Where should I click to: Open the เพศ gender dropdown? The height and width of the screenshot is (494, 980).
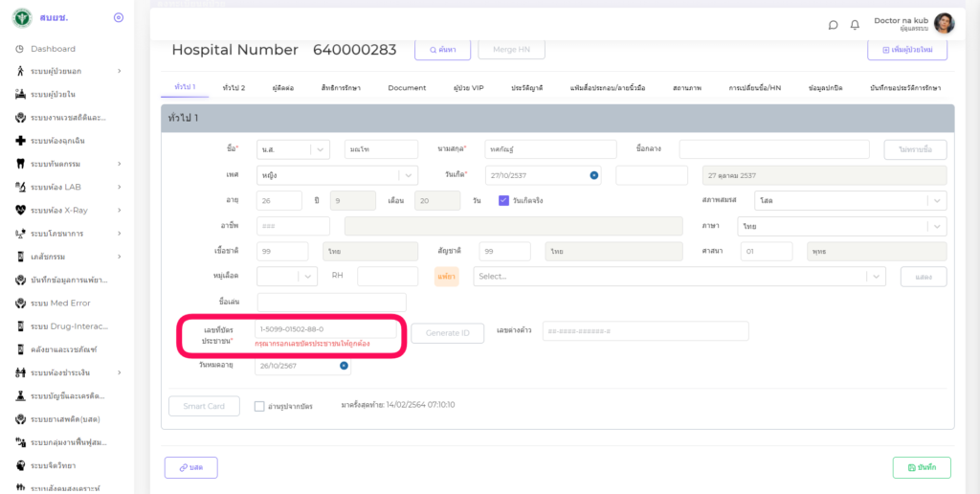click(x=409, y=175)
